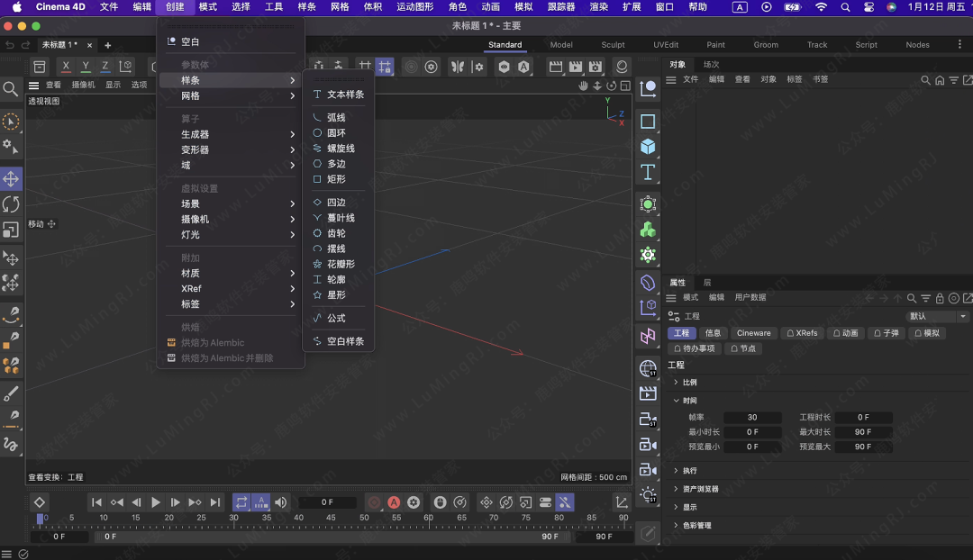This screenshot has width=973, height=560.
Task: Select the Move tool in left toolbar
Action: point(11,178)
